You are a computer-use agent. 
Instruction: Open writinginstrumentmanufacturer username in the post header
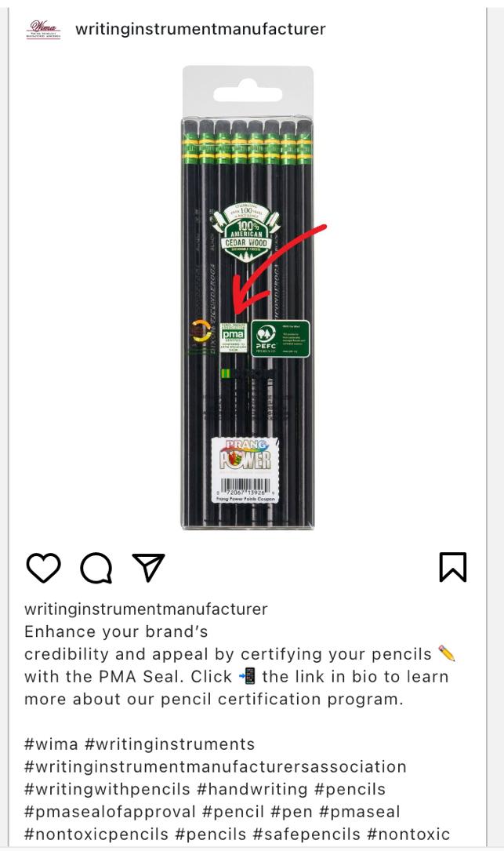coord(200,29)
